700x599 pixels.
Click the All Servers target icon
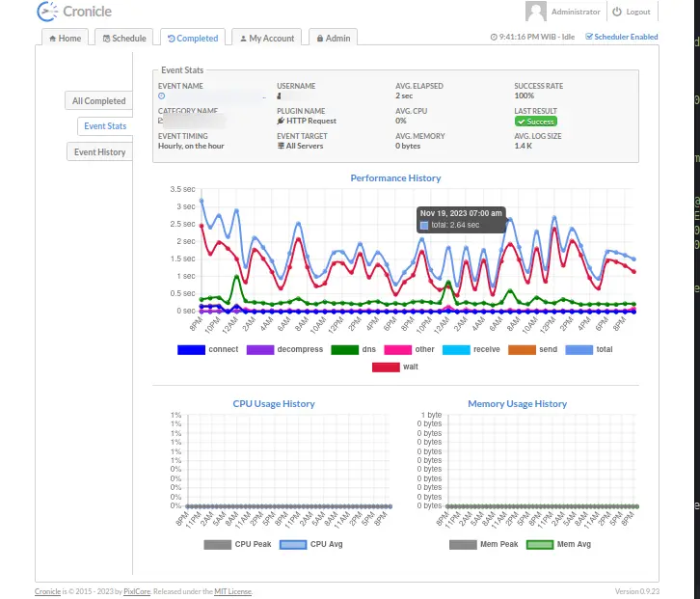(281, 147)
